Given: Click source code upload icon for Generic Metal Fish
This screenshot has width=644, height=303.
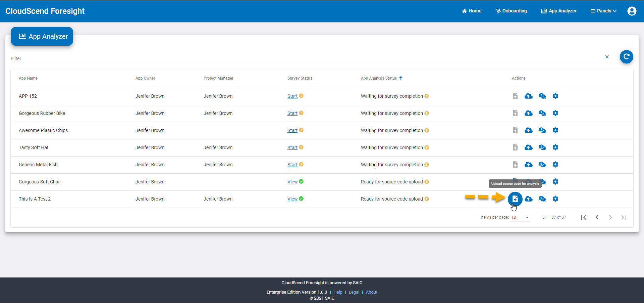Looking at the screenshot, I should pyautogui.click(x=515, y=165).
